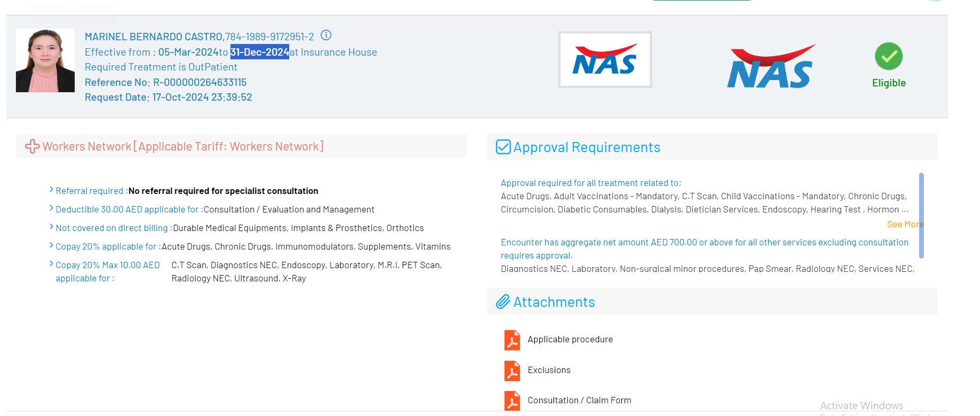Open the Exclusions PDF icon
The width and height of the screenshot is (980, 416).
[x=512, y=371]
